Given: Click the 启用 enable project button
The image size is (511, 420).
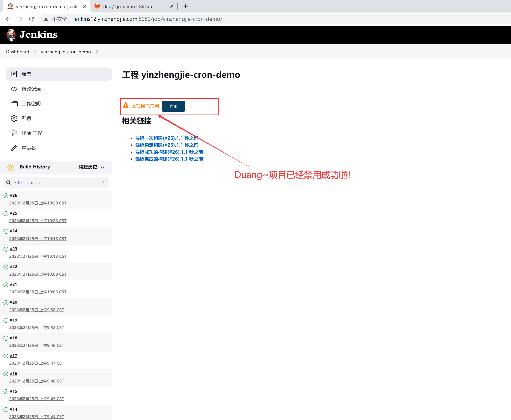Looking at the screenshot, I should click(173, 106).
